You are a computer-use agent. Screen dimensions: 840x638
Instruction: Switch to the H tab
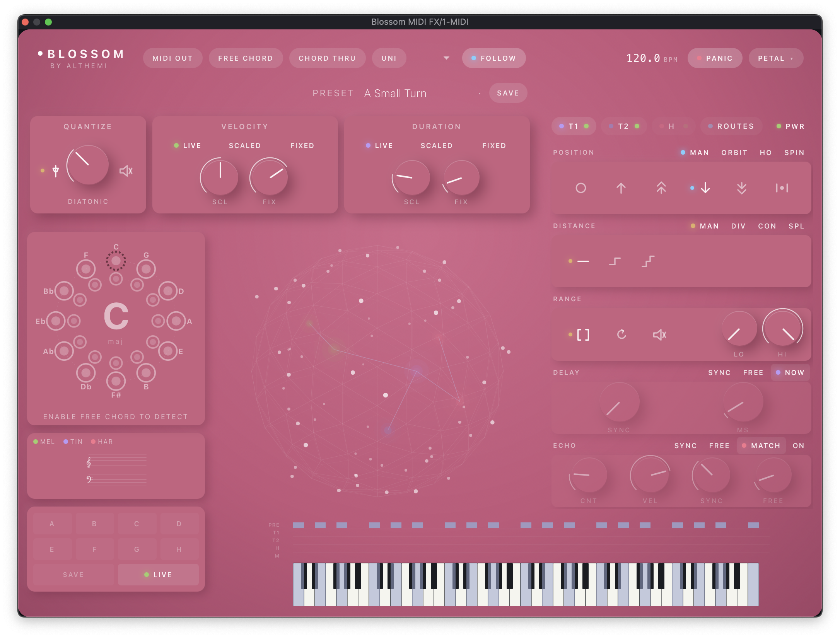coord(673,126)
